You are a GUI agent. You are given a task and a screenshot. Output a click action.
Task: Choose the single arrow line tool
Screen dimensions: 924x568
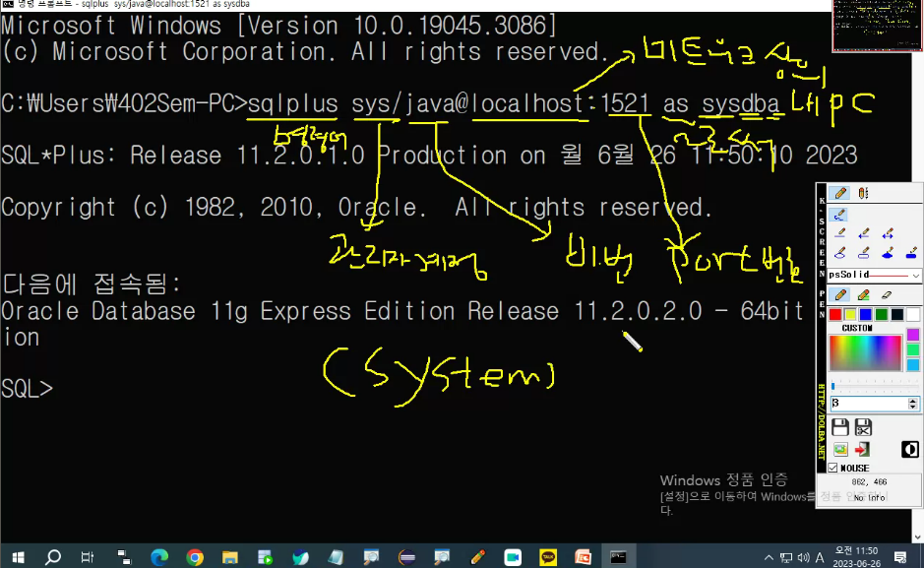pos(864,234)
